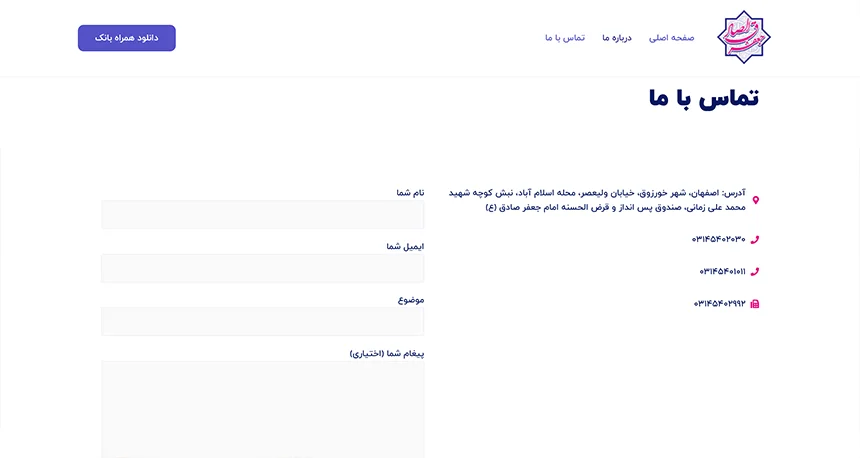Click the ایمیل شما field label
Viewport: 860px width, 458px height.
coord(405,246)
